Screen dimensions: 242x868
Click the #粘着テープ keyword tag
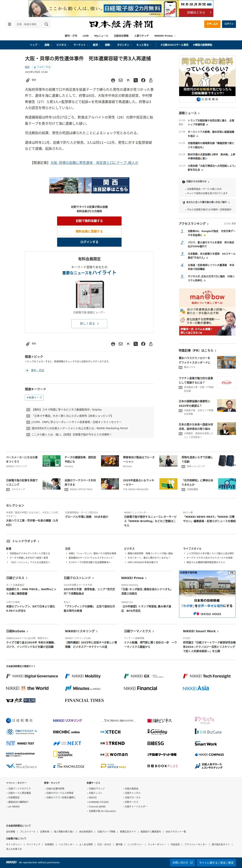pyautogui.click(x=34, y=398)
